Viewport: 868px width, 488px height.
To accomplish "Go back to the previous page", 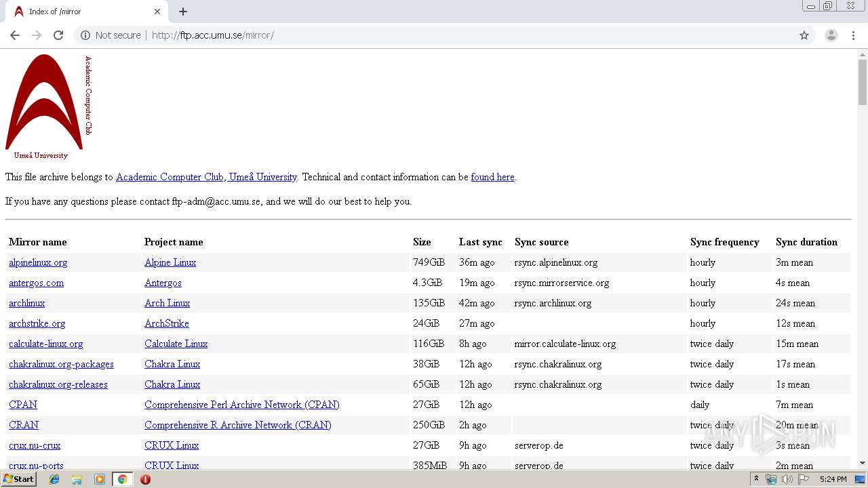I will coord(15,35).
